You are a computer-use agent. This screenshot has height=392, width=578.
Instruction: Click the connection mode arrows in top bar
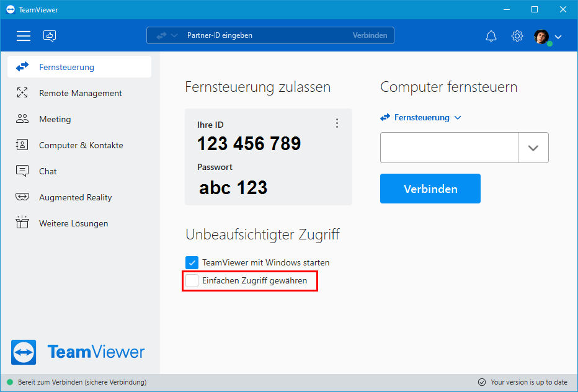[x=161, y=36]
